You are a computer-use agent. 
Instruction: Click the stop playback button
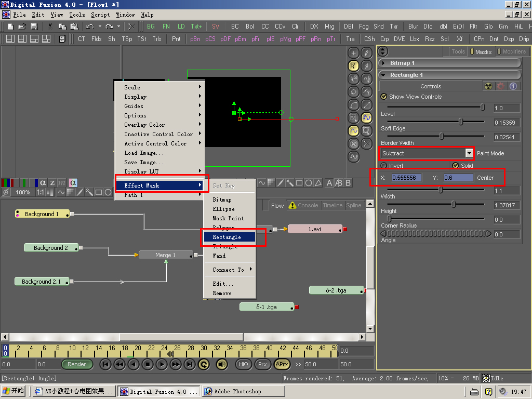coord(148,364)
